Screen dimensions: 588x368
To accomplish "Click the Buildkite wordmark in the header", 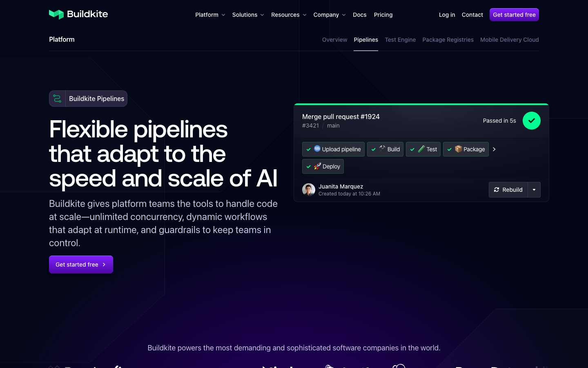I will (x=87, y=14).
